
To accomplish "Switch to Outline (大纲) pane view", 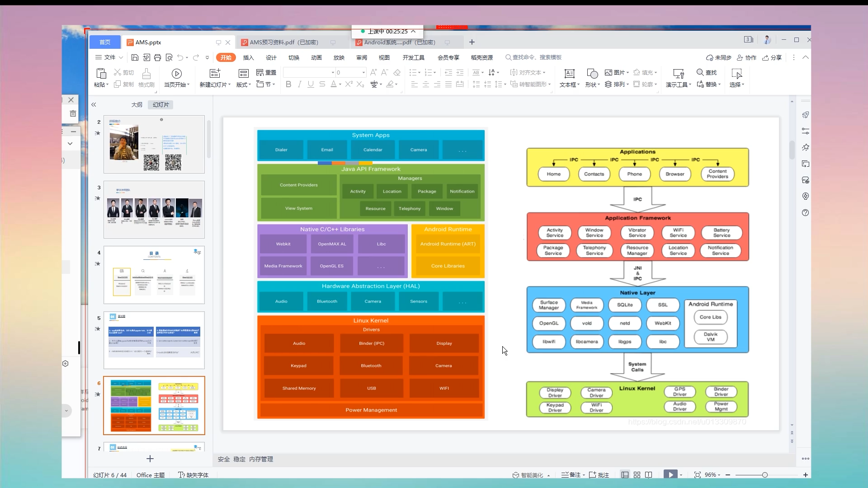I will (137, 105).
